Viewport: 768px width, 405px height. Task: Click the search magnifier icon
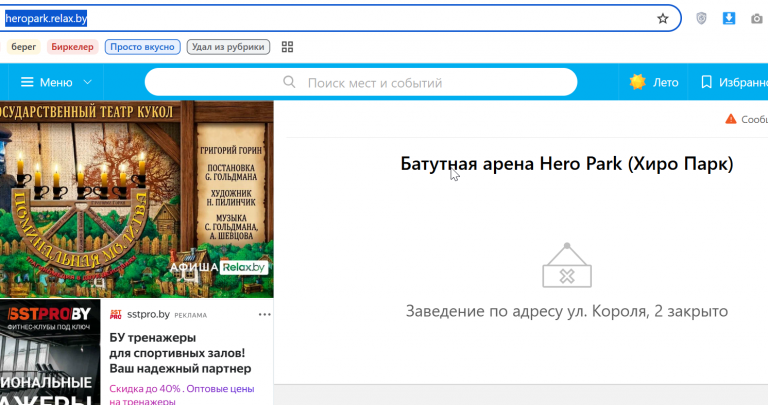tap(289, 82)
